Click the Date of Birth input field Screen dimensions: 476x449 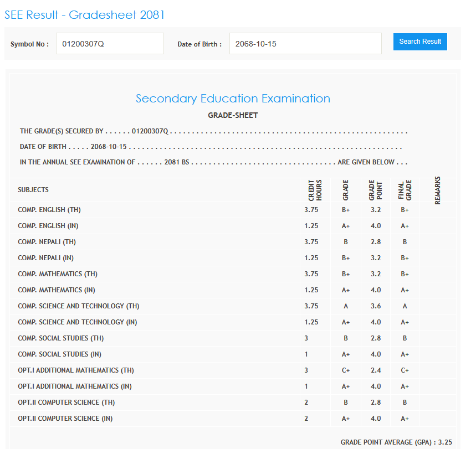tap(305, 43)
